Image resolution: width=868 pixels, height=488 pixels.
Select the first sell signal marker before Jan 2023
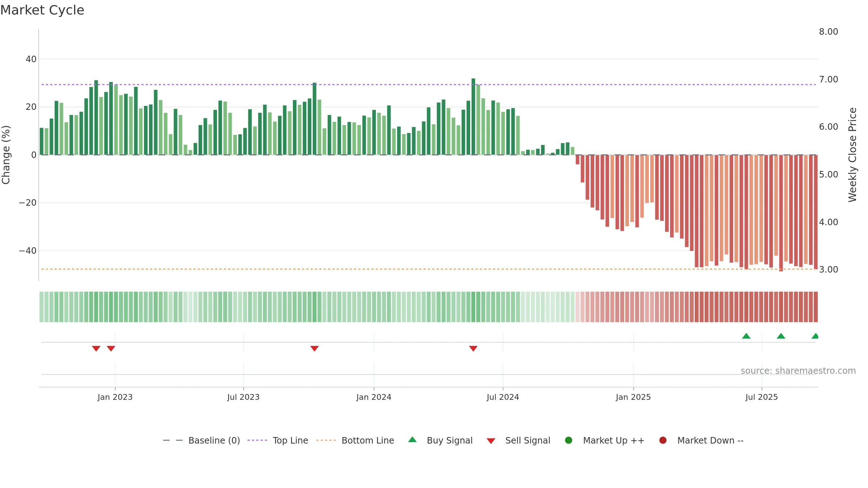[96, 348]
